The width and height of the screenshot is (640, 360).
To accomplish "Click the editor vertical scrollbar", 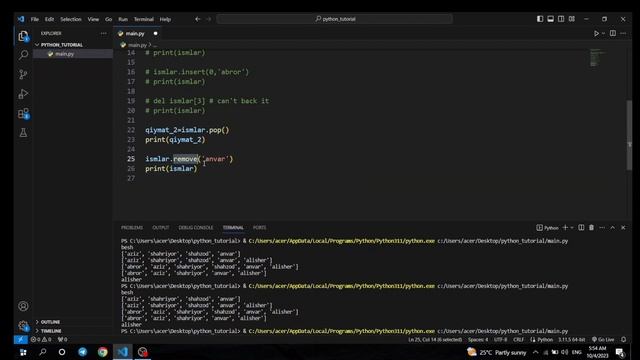I will click(x=629, y=135).
